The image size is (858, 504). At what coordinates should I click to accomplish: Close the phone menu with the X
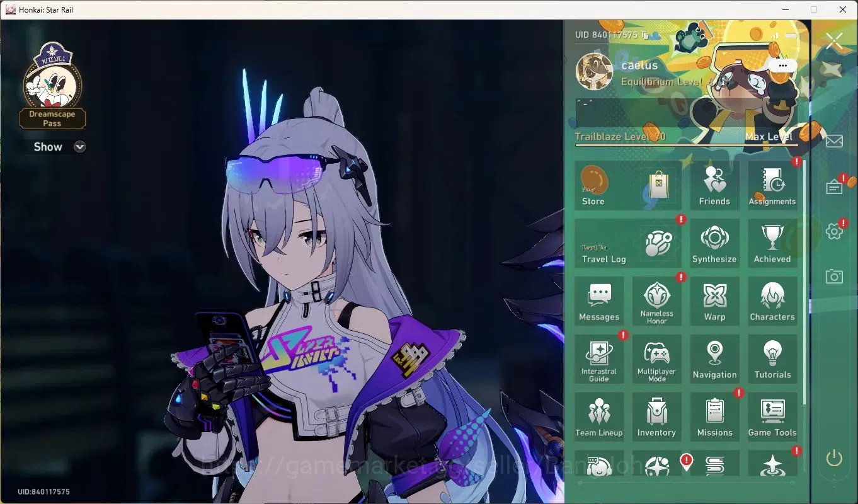point(834,42)
